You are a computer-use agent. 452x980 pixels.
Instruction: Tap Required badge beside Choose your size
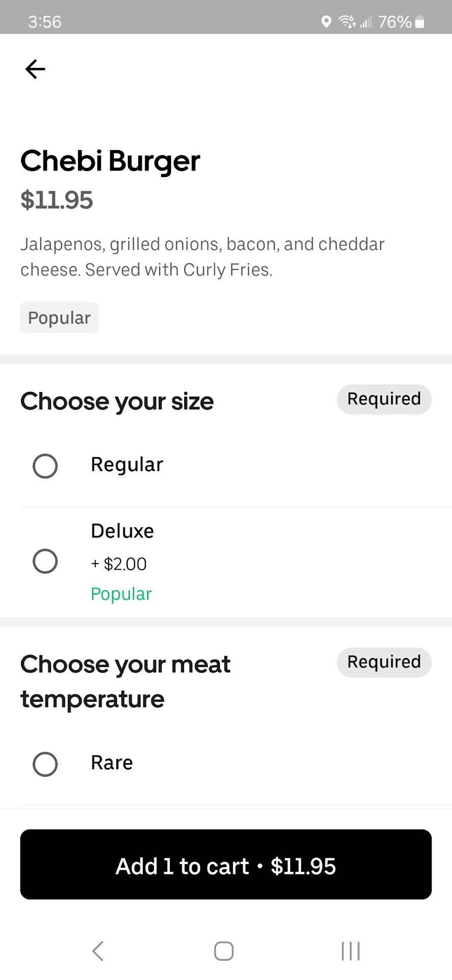pos(384,399)
